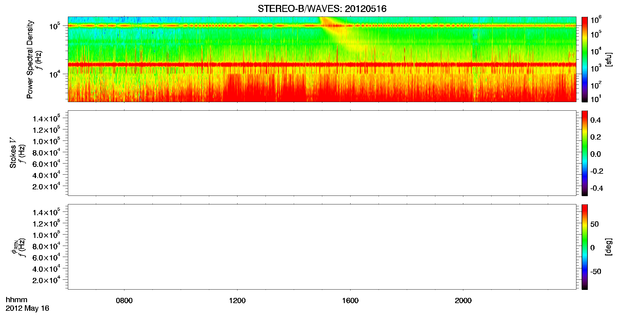Click the 0.4 tick on Stokes V colorbar
The height and width of the screenshot is (332, 644).
[x=595, y=120]
